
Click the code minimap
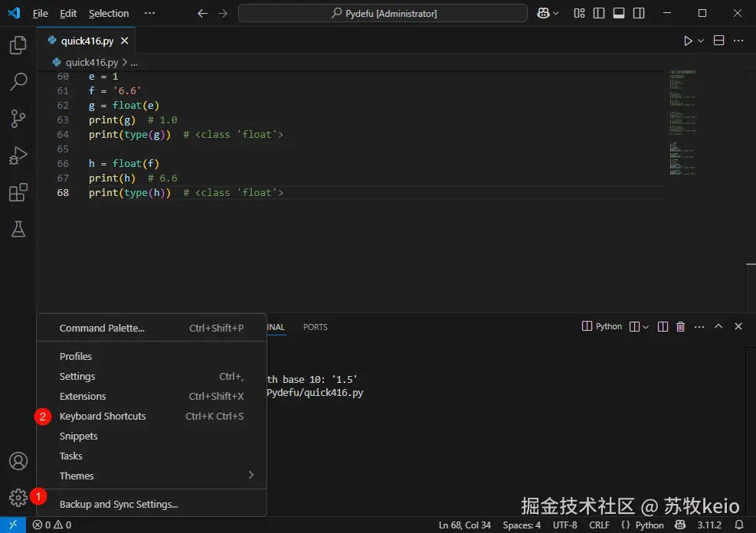683,123
